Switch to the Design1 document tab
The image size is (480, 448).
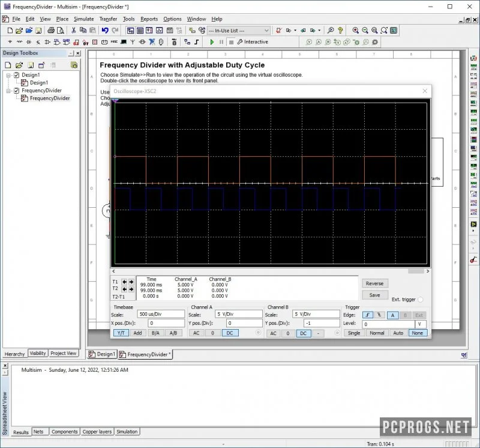pyautogui.click(x=102, y=354)
